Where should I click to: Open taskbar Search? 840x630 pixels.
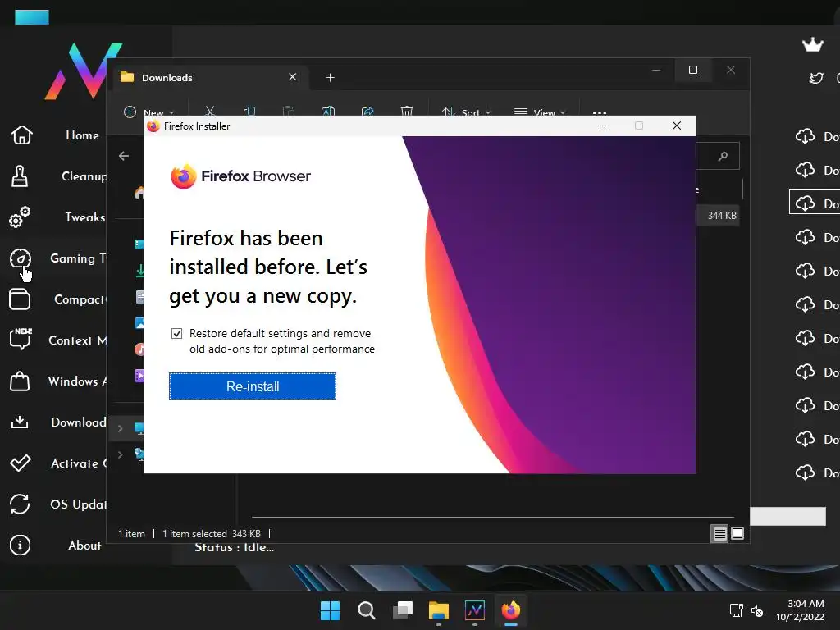tap(367, 610)
